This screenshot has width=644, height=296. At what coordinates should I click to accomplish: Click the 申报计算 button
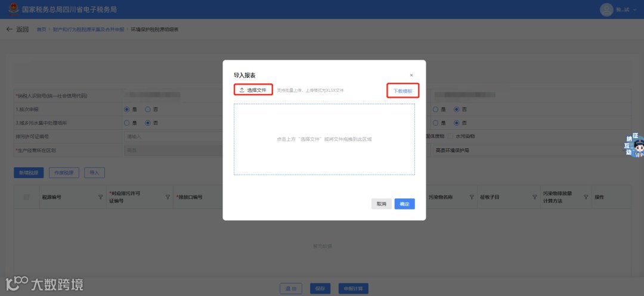click(x=353, y=289)
